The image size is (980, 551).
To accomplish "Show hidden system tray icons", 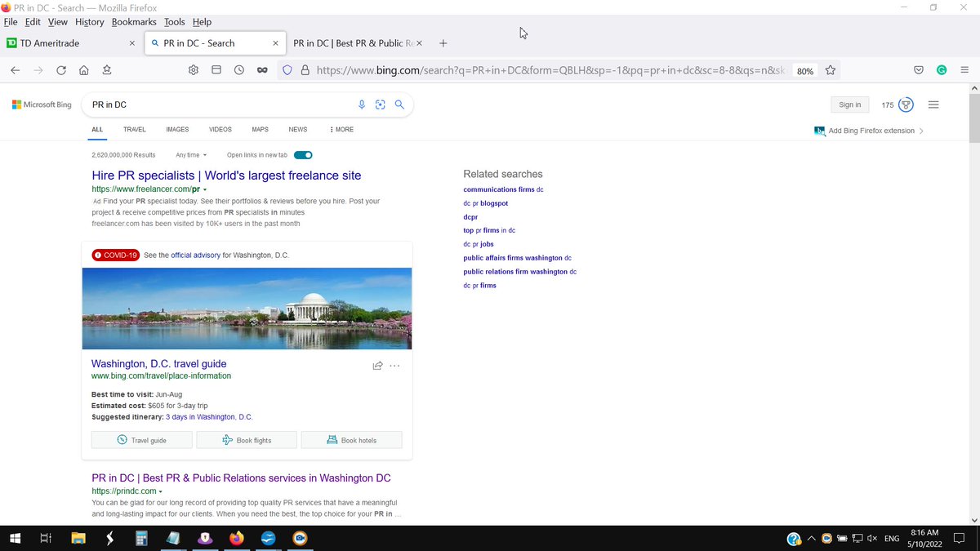I will click(x=812, y=539).
